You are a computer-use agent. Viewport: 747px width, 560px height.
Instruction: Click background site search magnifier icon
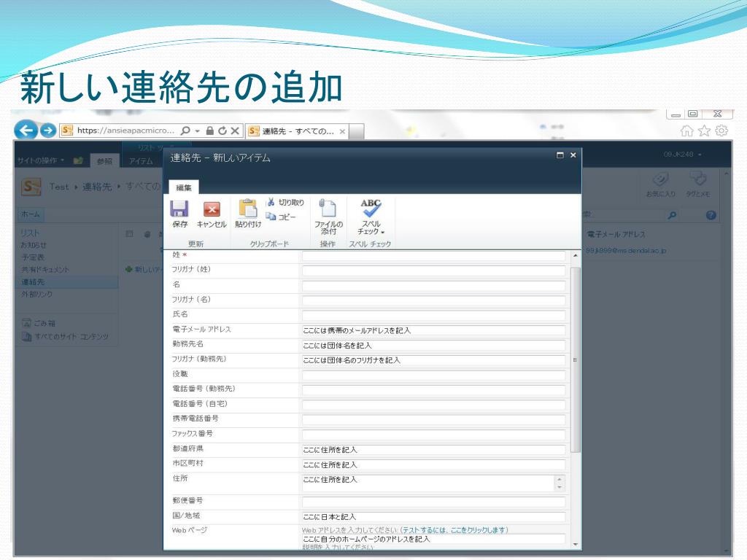672,215
